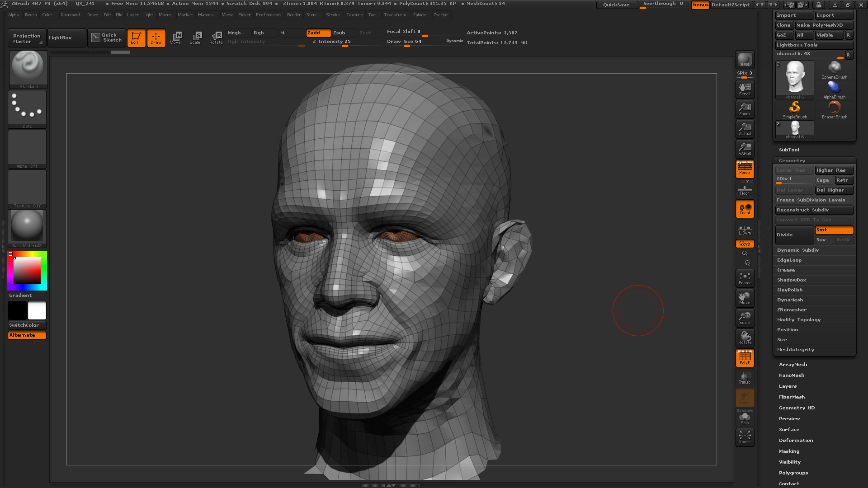Image resolution: width=868 pixels, height=488 pixels.
Task: Open the Transform menu
Action: click(395, 15)
